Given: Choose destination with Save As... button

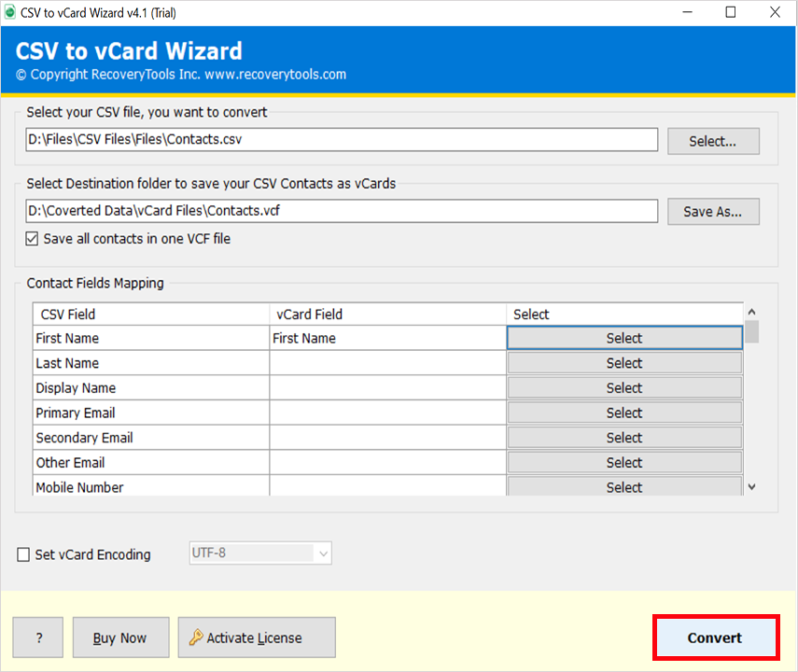Looking at the screenshot, I should click(x=713, y=211).
